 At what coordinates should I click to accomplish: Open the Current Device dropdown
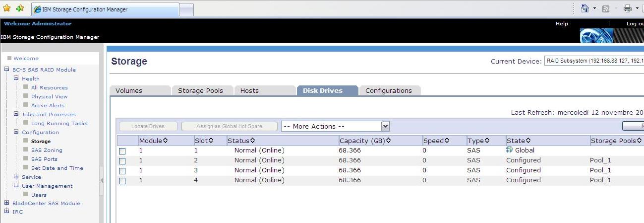pyautogui.click(x=594, y=61)
